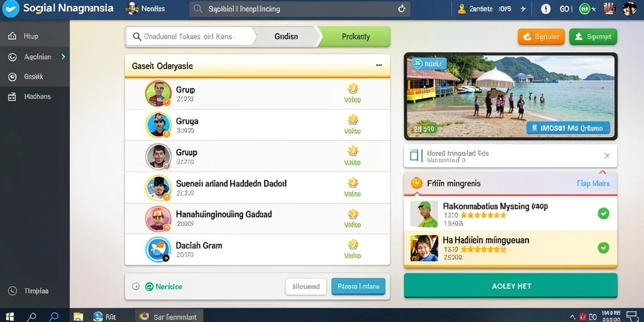Open the info icon in header
644x322 pixels.
(545, 9)
